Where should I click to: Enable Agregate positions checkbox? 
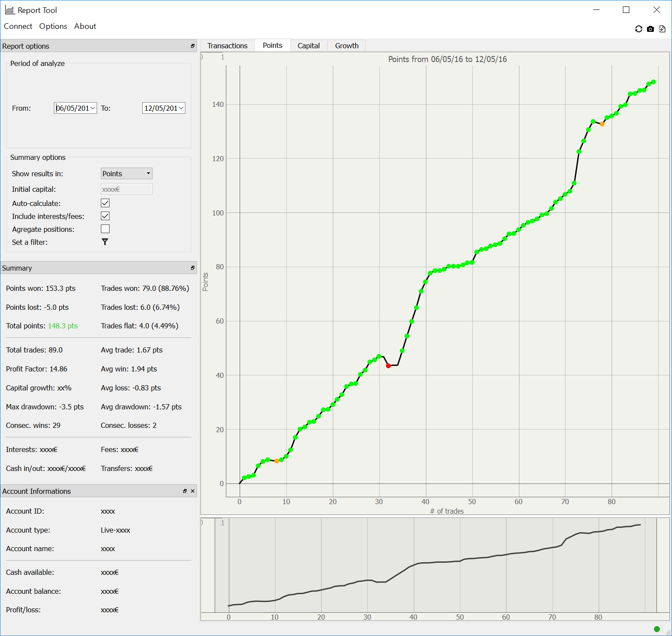[x=105, y=229]
